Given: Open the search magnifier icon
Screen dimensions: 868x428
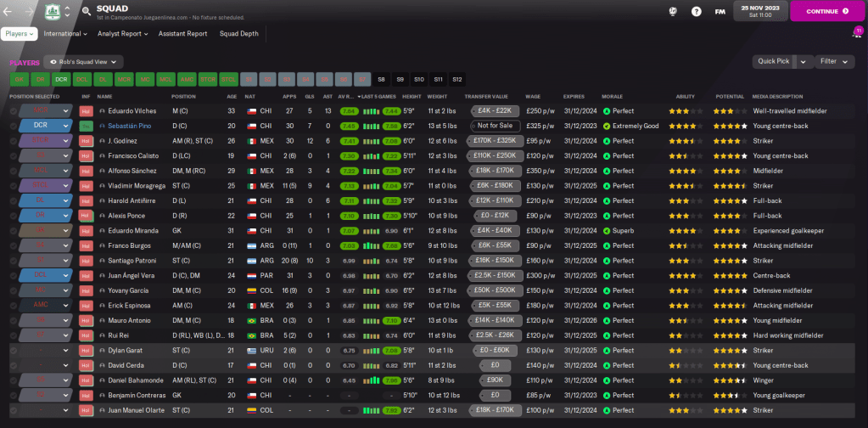Looking at the screenshot, I should pyautogui.click(x=87, y=11).
